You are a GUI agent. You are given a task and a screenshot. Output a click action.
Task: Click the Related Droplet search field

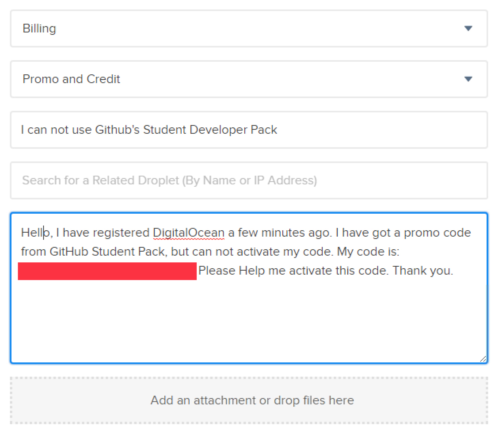click(249, 180)
